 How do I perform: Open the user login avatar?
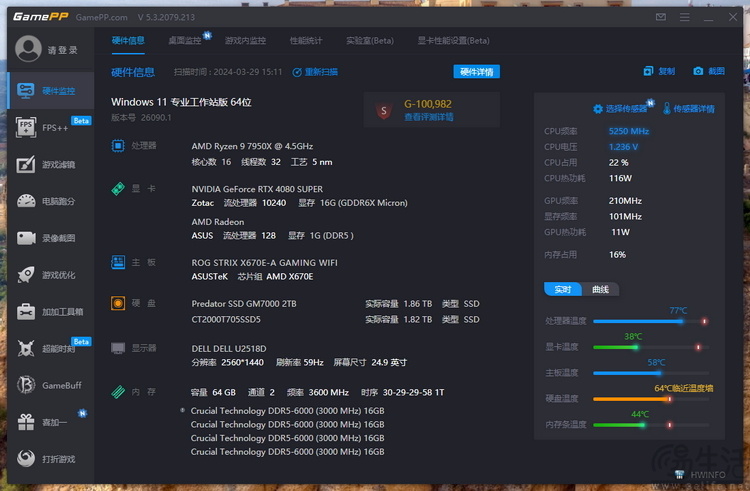click(x=28, y=49)
